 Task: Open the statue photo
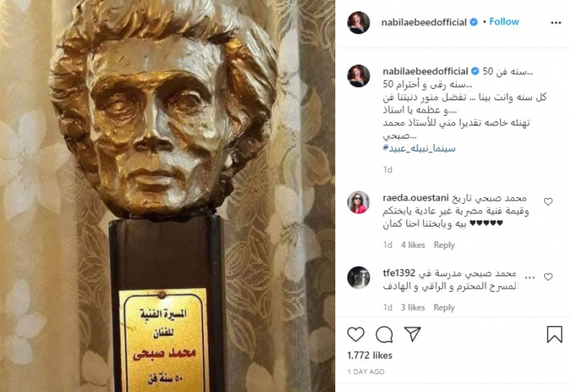click(x=167, y=196)
